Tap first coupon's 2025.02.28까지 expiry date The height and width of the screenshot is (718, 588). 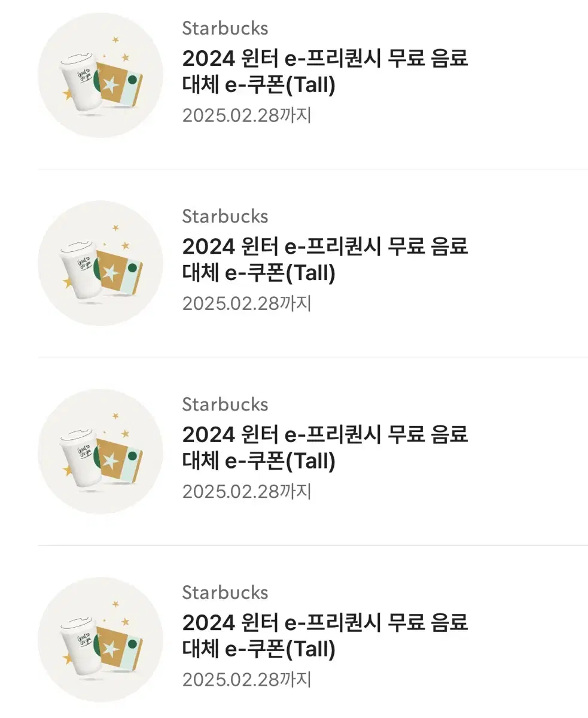246,115
